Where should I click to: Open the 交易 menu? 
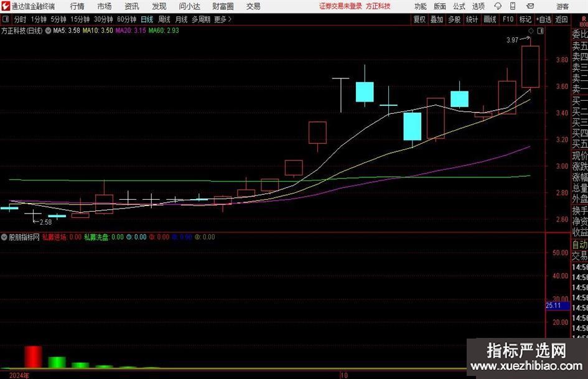(x=253, y=6)
